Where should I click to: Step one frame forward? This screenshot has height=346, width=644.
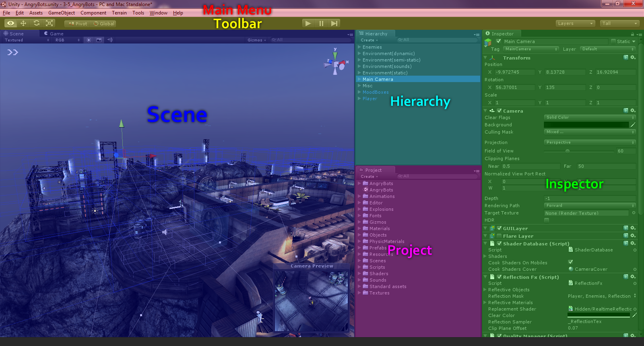point(334,23)
